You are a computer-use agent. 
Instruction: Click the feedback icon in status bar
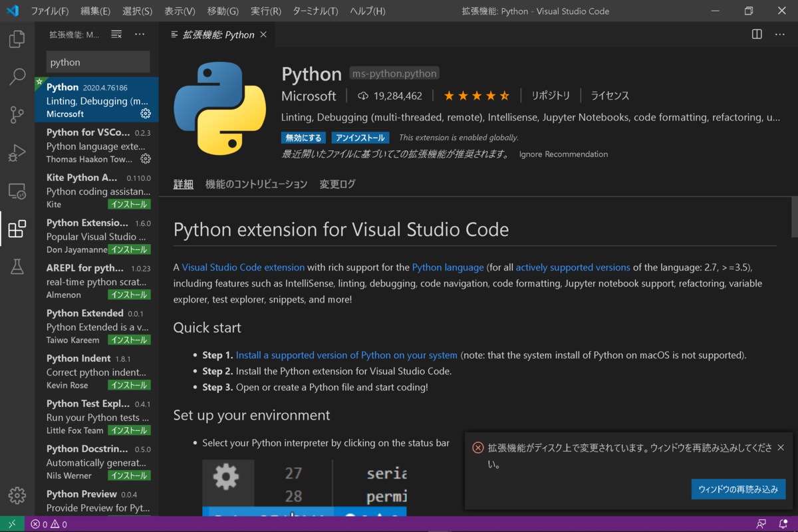761,524
